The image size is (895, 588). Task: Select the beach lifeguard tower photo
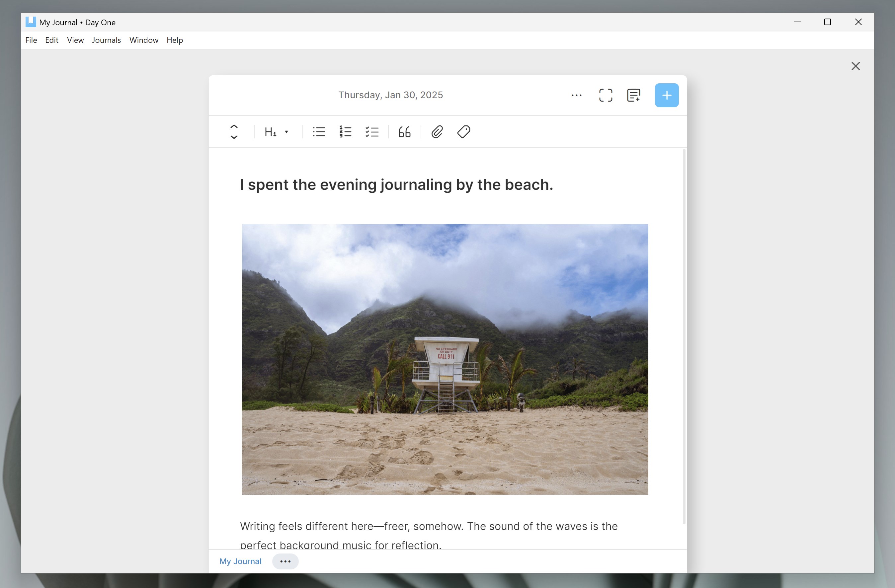[x=445, y=359]
